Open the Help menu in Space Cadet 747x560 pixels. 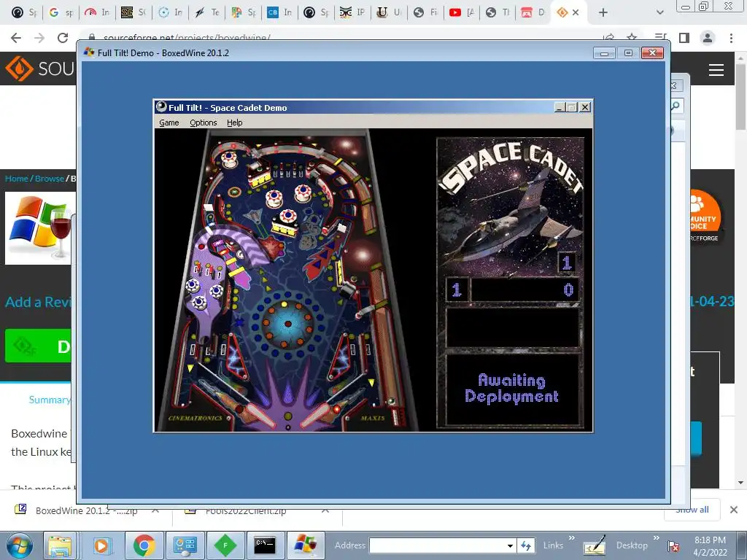pyautogui.click(x=234, y=122)
